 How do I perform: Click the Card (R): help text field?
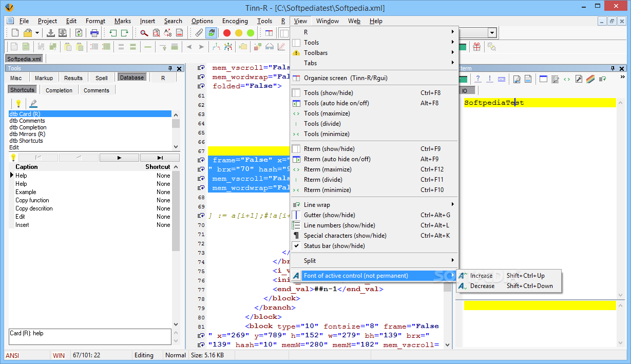(90, 337)
